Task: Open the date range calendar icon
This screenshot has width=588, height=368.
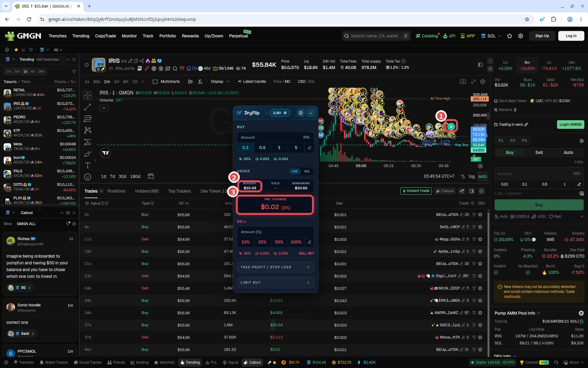Action: coord(151,176)
